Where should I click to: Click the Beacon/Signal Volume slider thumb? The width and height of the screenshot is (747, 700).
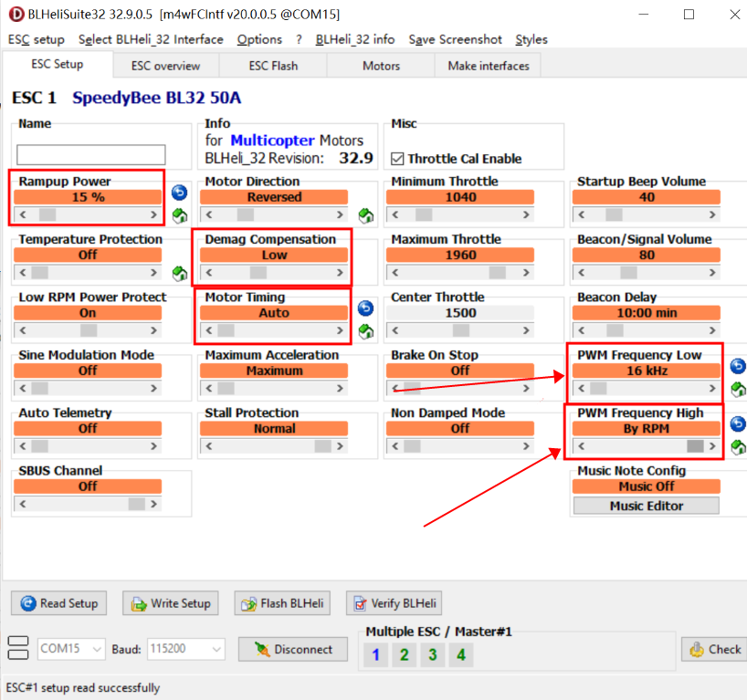(628, 273)
